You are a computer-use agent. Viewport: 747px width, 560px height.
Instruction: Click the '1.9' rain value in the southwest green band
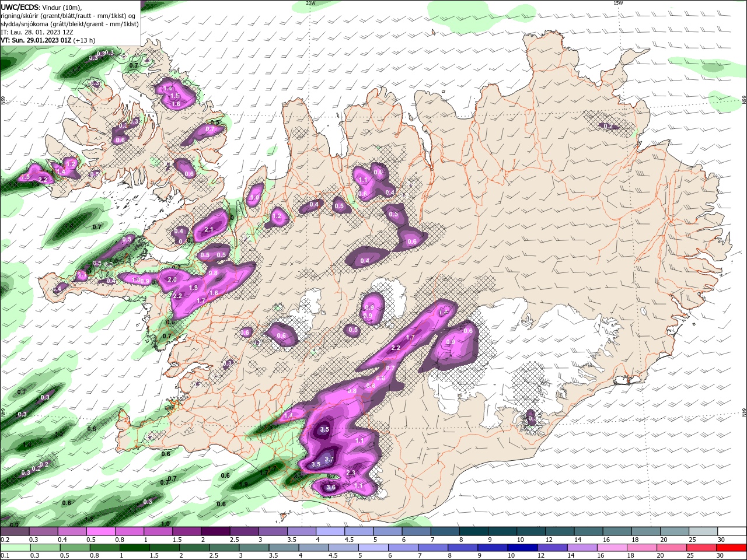click(244, 484)
